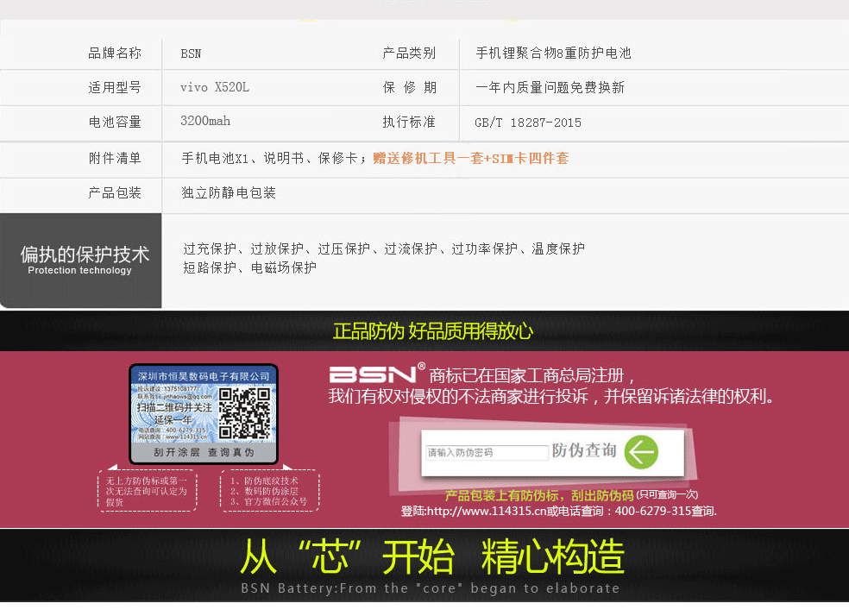Select the 品牌名称 row label
The image size is (849, 616).
click(x=114, y=53)
